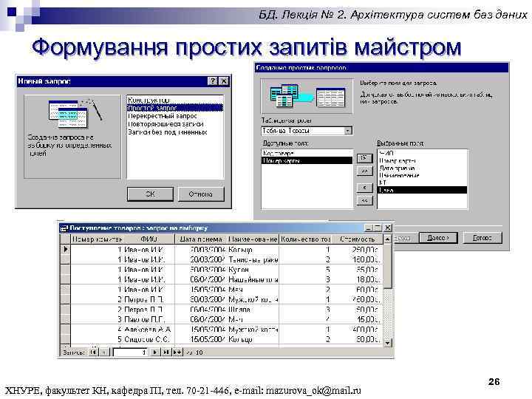Screen dimensions: 532x399
Task: Go to the next record in the navigator
Action: (154, 352)
